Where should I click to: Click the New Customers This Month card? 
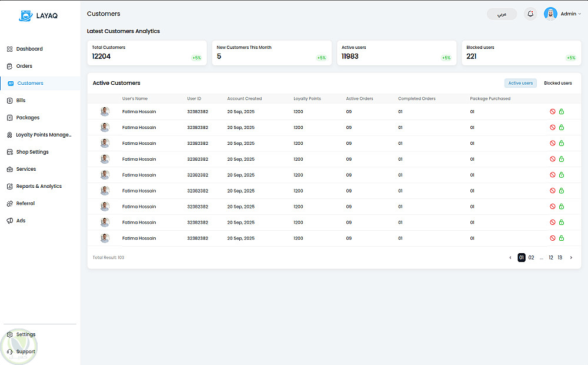click(x=272, y=53)
